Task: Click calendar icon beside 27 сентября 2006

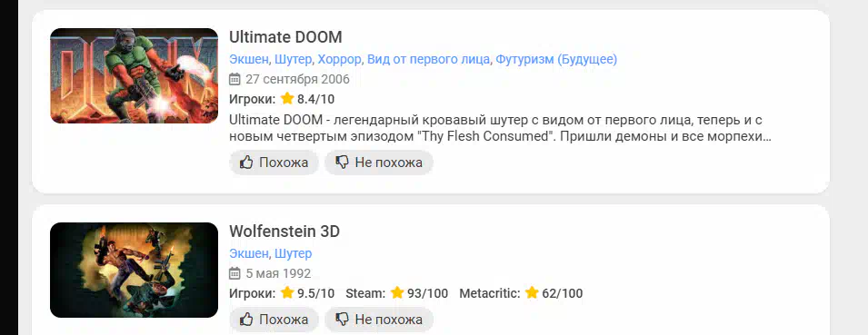Action: pyautogui.click(x=234, y=79)
